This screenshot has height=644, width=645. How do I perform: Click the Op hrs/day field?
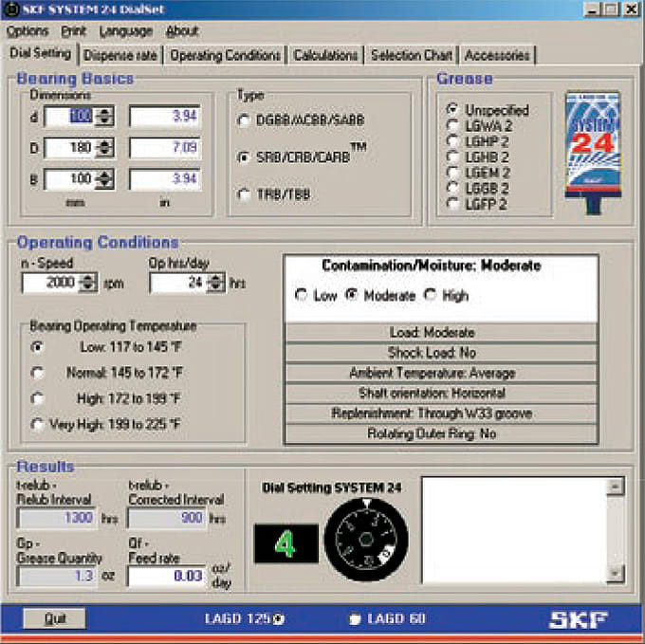pos(177,283)
